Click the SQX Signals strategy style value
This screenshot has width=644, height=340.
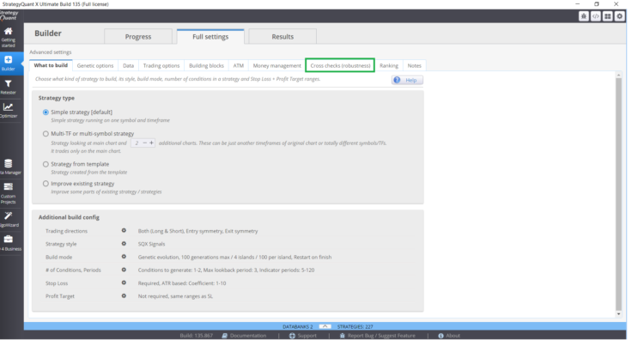151,244
